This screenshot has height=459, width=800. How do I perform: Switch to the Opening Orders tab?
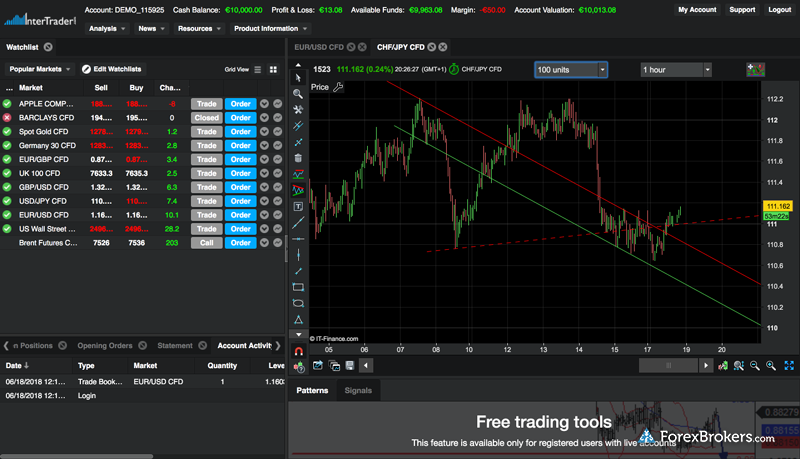pos(105,346)
